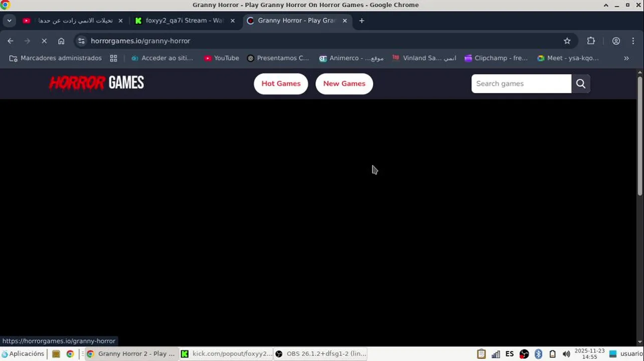Open the usuario user menu
644x361 pixels.
(625, 354)
